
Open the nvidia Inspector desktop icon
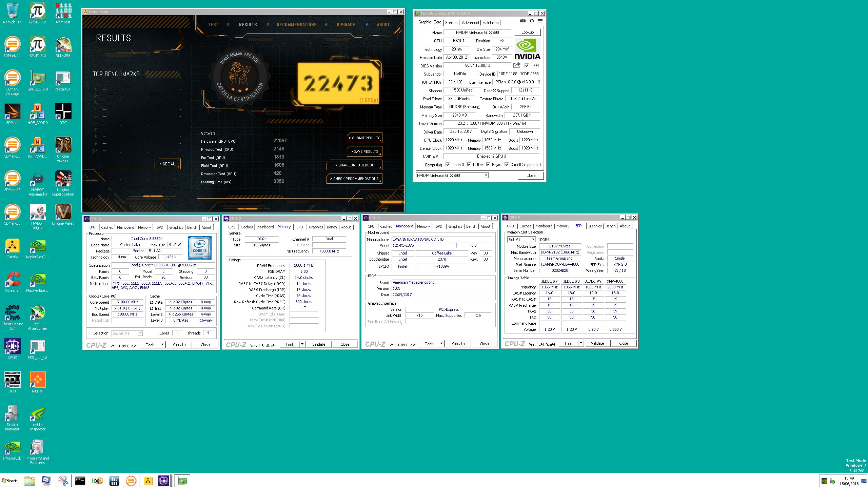[x=38, y=418]
